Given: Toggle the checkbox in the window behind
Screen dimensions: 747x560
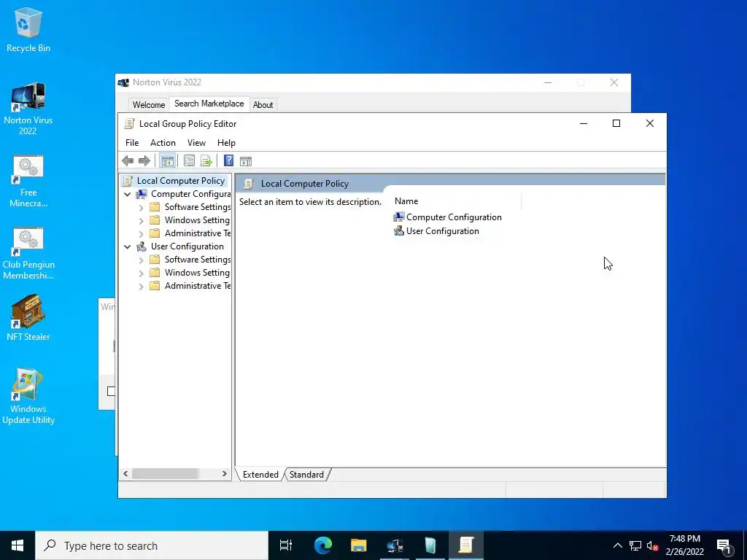Looking at the screenshot, I should click(x=111, y=392).
